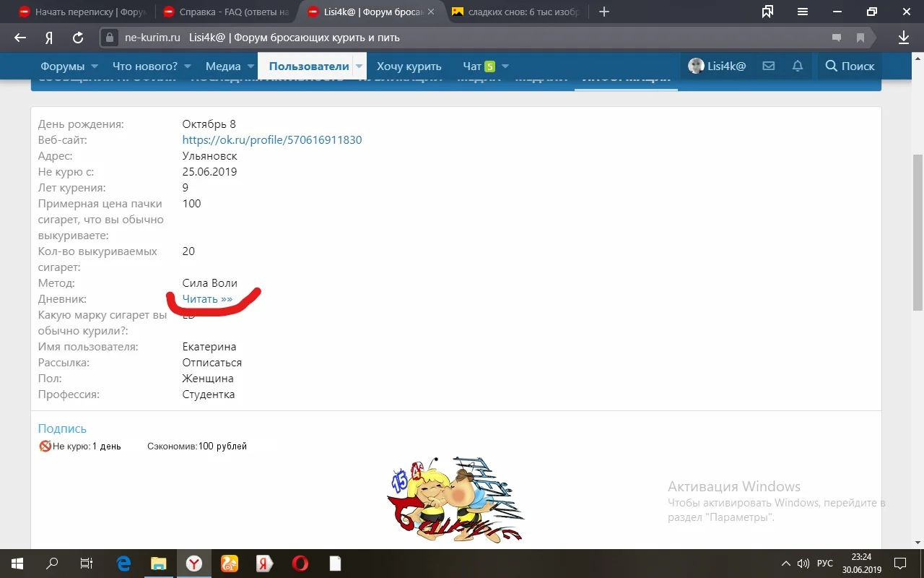Screen dimensions: 924x578
Task: Open the Windows Start menu
Action: click(x=17, y=564)
